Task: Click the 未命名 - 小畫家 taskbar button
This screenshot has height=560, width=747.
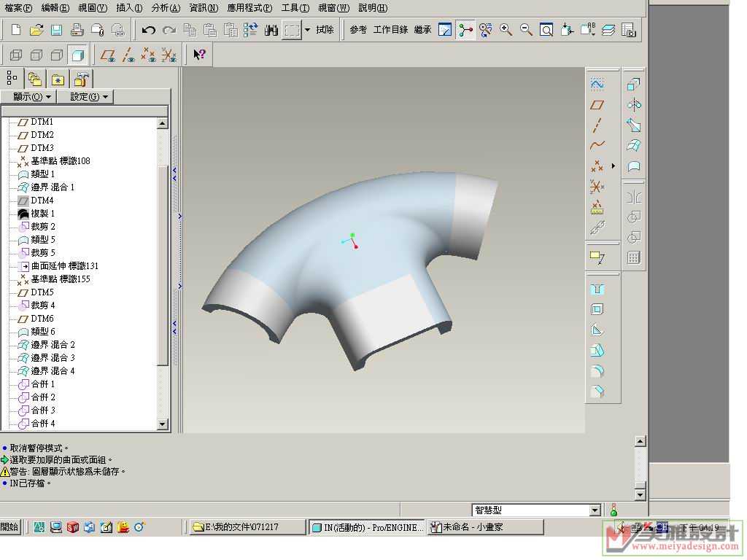Action: (484, 527)
